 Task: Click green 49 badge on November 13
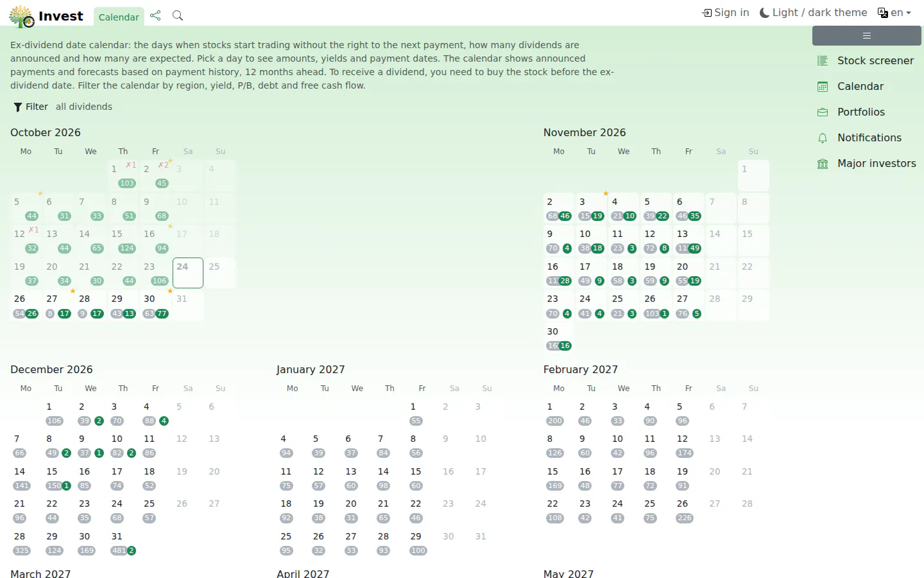pyautogui.click(x=695, y=248)
